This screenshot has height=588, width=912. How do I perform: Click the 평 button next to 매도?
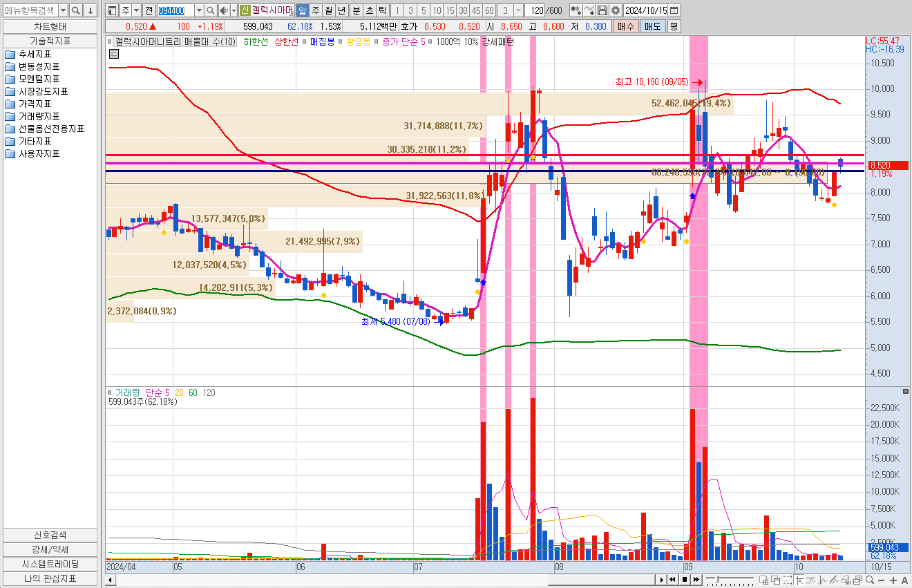(x=674, y=26)
